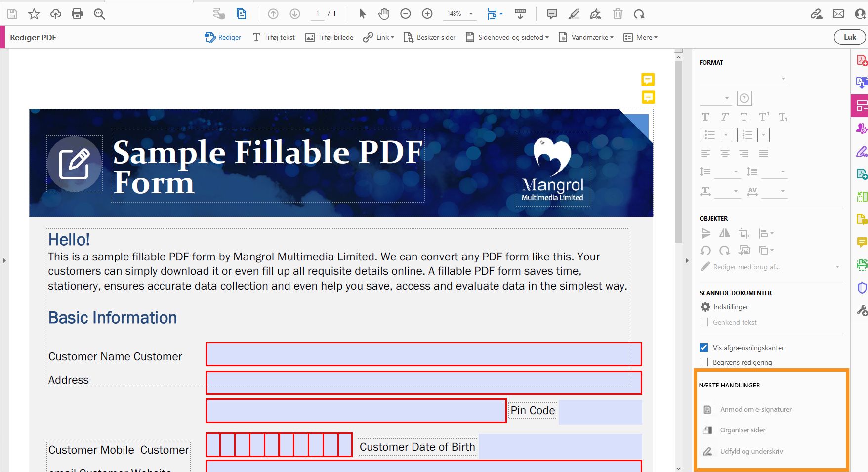Viewport: 868px width, 472px height.
Task: Print the document
Action: tap(77, 14)
